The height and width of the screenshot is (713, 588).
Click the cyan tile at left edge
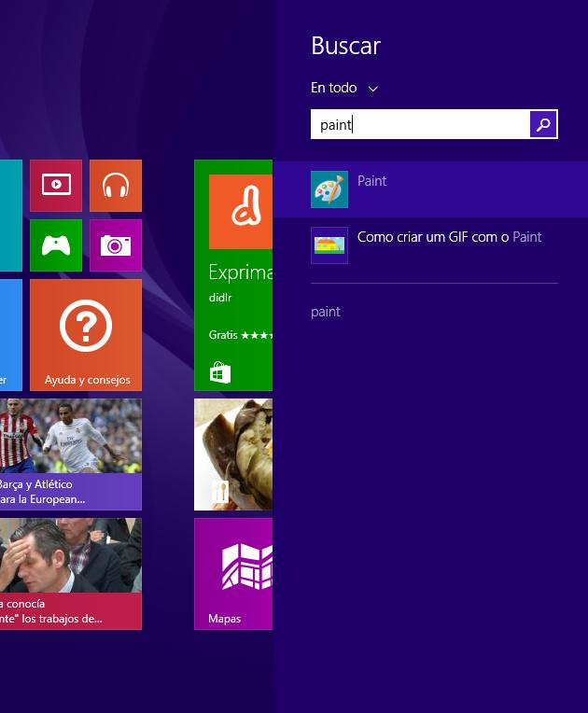pyautogui.click(x=10, y=215)
